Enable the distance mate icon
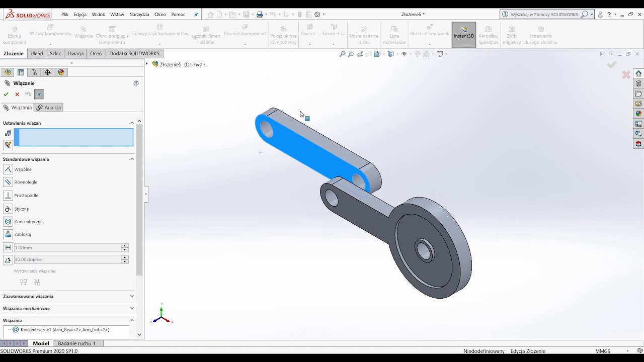This screenshot has height=362, width=644. tap(8, 247)
